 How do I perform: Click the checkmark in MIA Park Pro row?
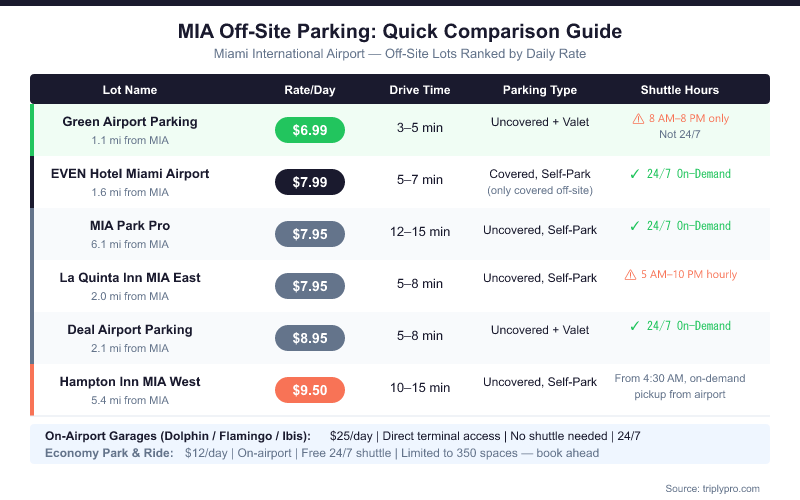635,226
